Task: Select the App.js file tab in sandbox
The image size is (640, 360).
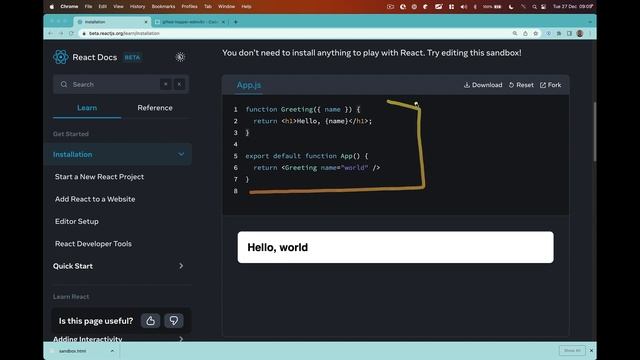Action: click(249, 85)
